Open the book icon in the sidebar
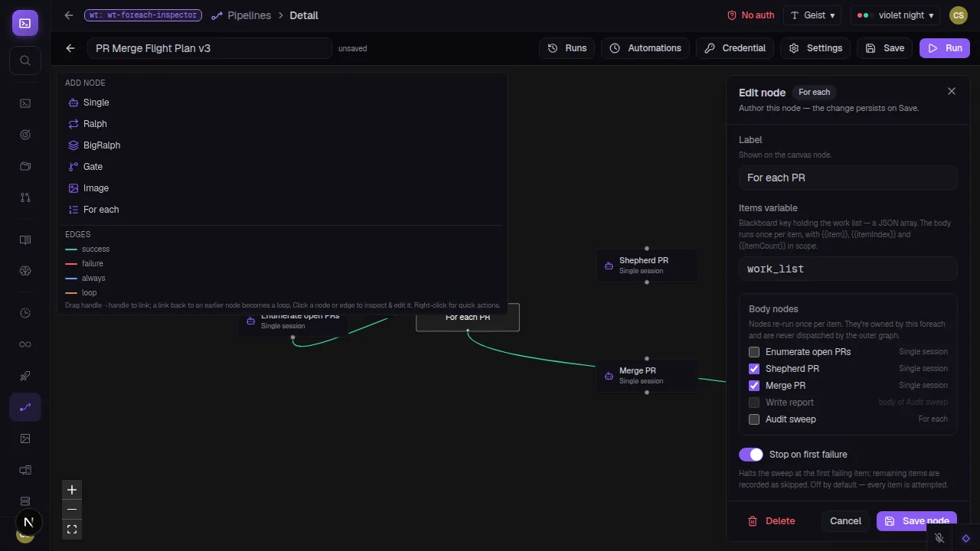This screenshot has height=551, width=980. pos(25,240)
